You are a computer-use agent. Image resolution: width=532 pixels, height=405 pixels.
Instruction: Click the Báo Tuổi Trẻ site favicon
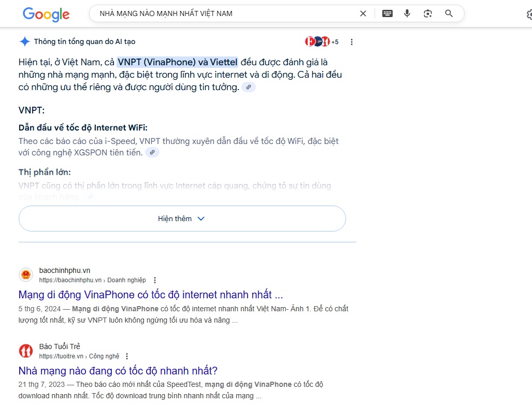[26, 351]
